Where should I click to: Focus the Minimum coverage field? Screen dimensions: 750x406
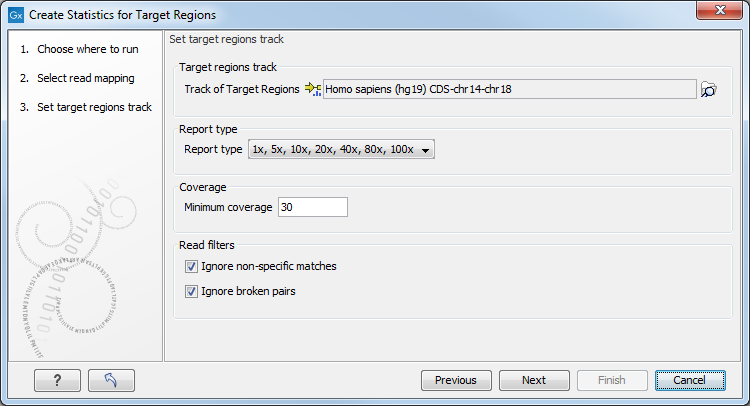coord(313,207)
